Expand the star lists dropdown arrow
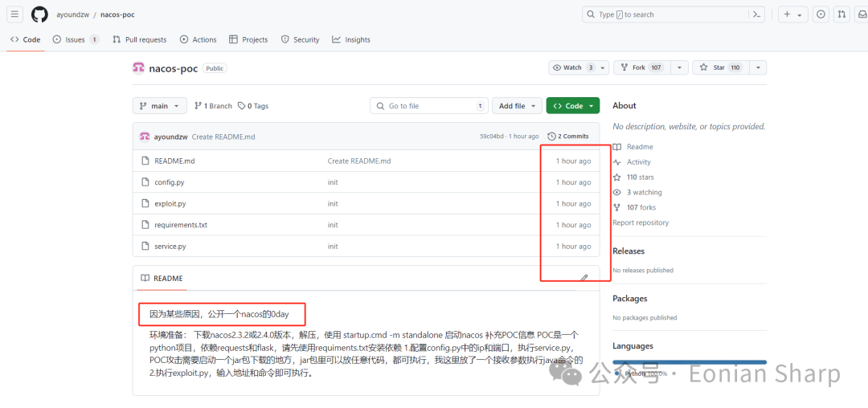868x408 pixels. click(758, 67)
